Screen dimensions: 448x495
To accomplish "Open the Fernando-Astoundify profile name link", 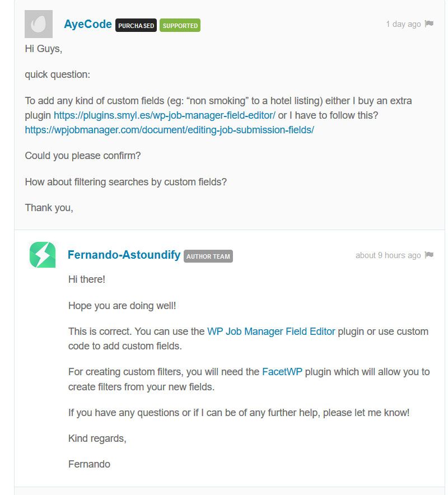I will point(124,255).
